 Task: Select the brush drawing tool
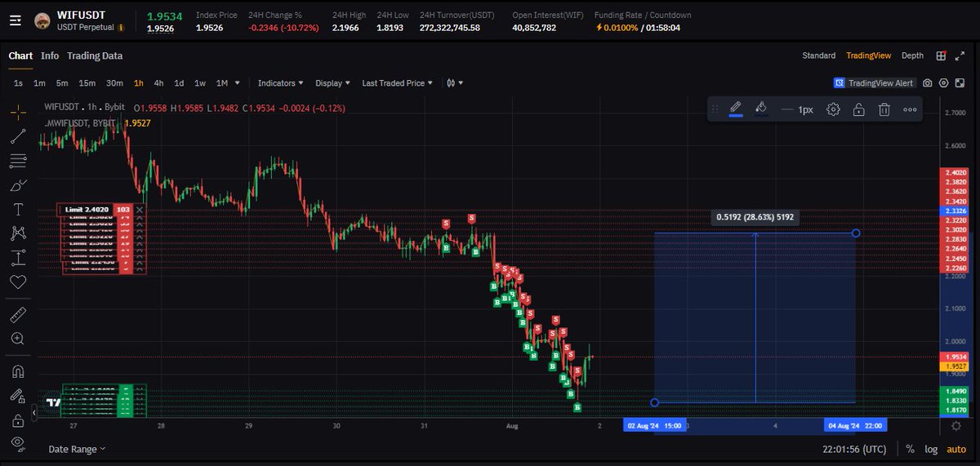[x=18, y=185]
